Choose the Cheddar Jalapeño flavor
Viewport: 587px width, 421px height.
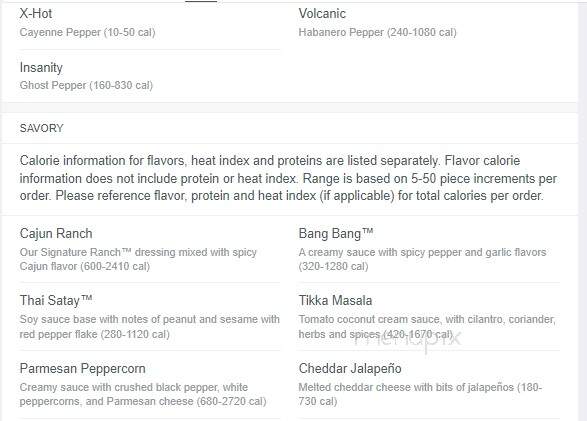[350, 368]
